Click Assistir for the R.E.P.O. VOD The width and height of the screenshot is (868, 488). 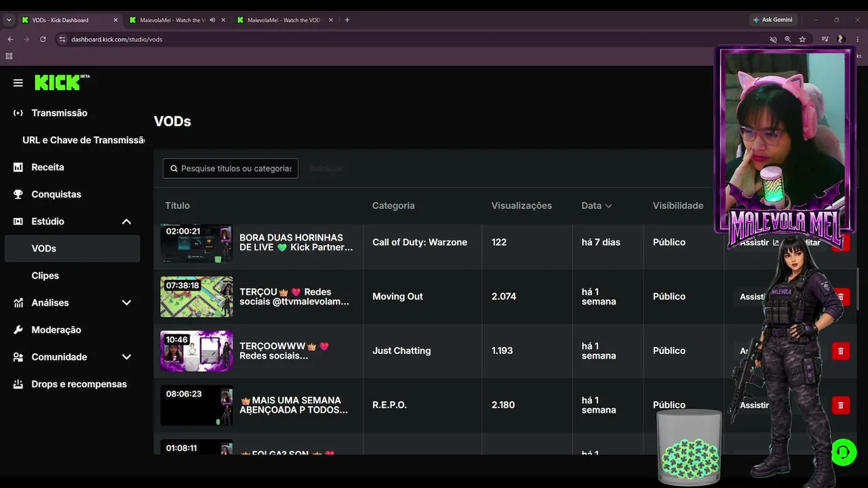tap(754, 405)
